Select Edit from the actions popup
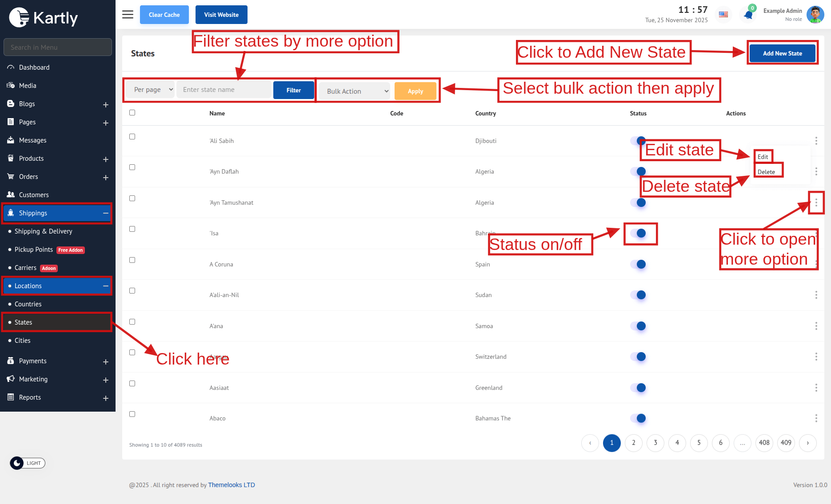 763,157
